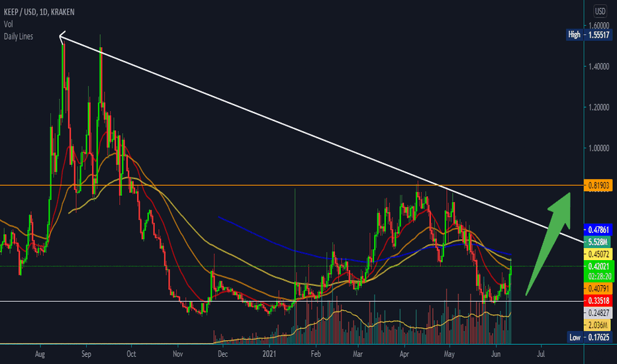Click the red 0.33518 price label
This screenshot has width=617, height=364.
coord(598,301)
